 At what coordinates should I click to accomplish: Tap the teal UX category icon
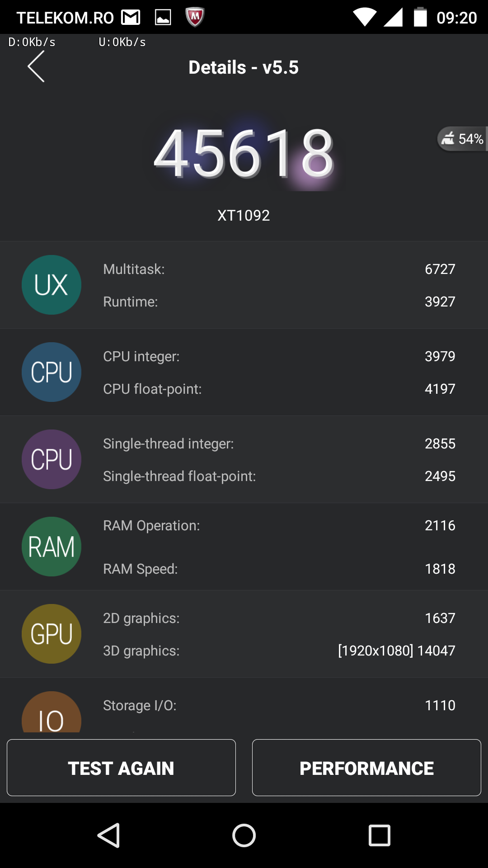coord(52,285)
